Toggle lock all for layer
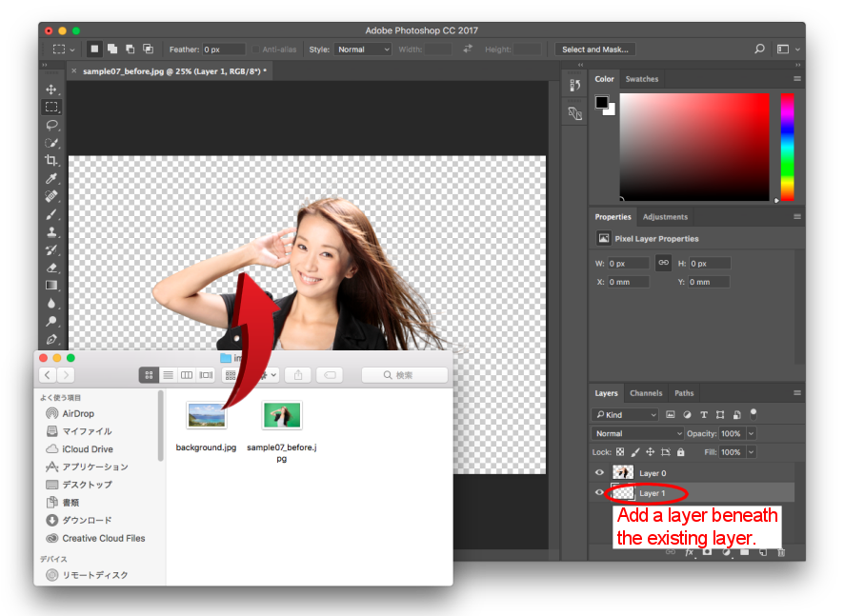The height and width of the screenshot is (616, 844). pyautogui.click(x=681, y=452)
